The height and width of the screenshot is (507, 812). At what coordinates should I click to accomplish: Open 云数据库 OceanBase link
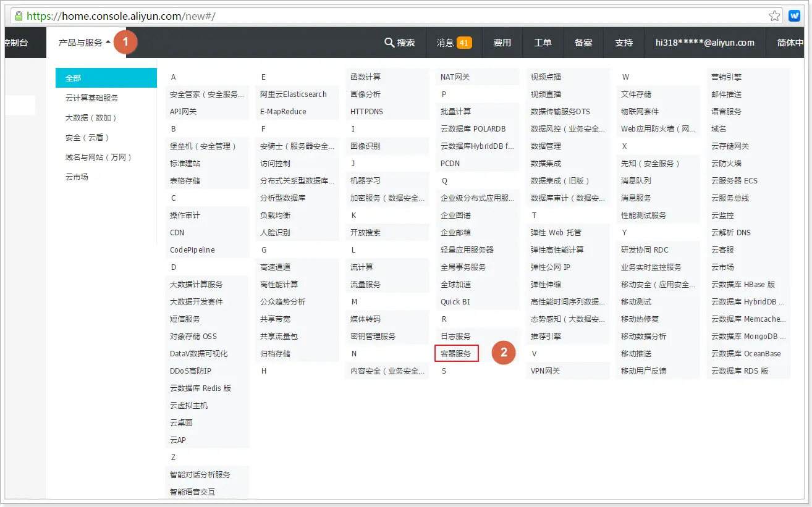pyautogui.click(x=746, y=354)
